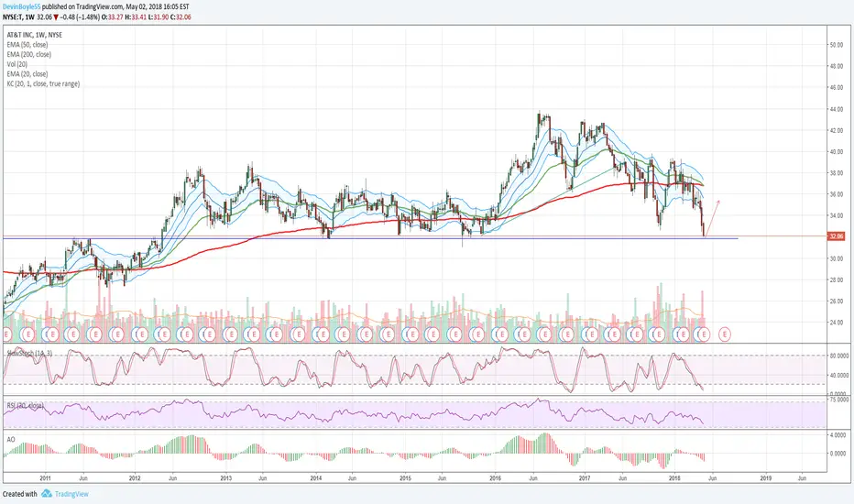
Task: Click the 40.0000 stochastic scale label
Action: [838, 375]
